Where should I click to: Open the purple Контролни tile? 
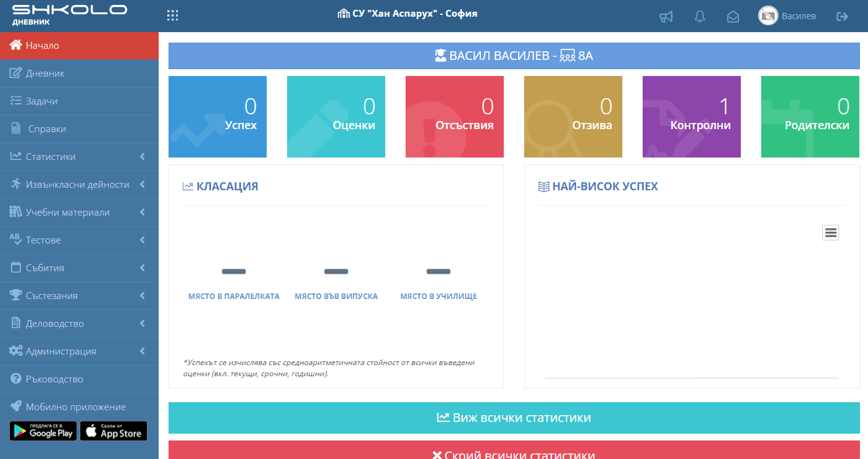[691, 117]
